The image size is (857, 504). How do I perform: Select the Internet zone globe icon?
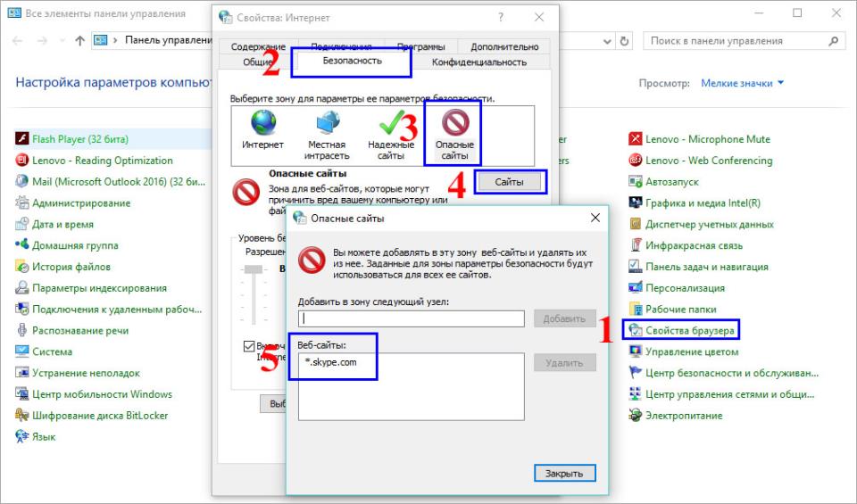point(262,123)
